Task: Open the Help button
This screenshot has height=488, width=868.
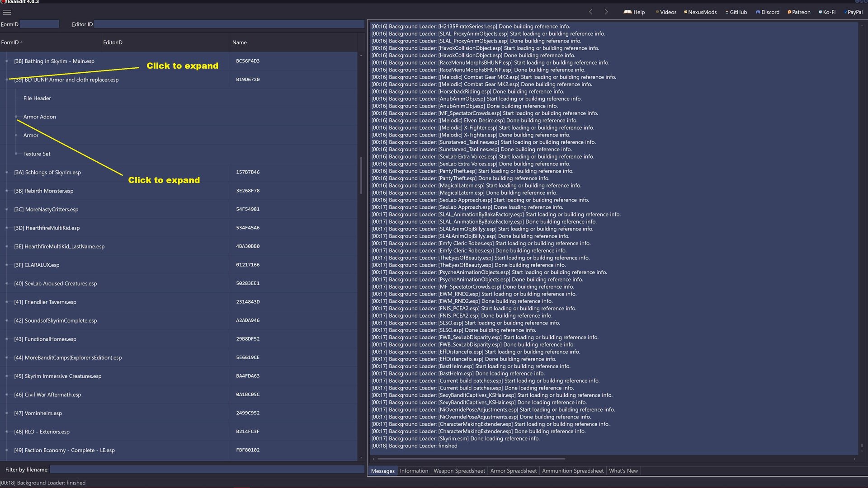Action: (x=634, y=12)
